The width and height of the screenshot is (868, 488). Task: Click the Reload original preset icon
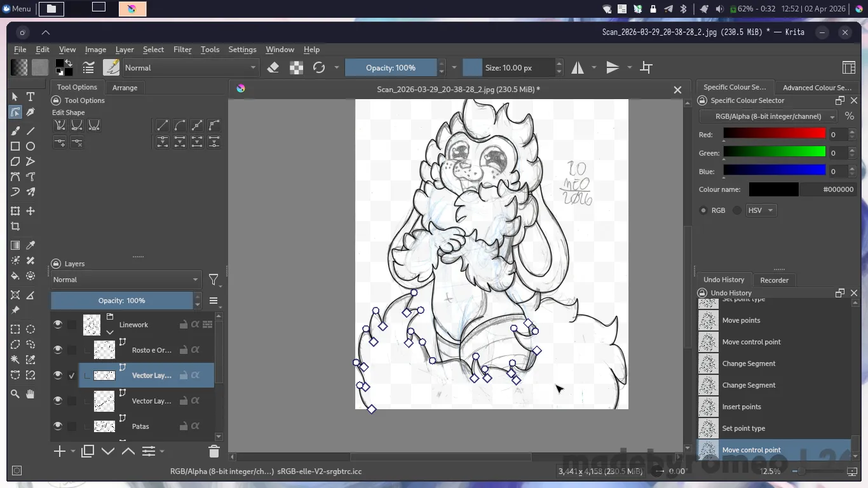(x=319, y=68)
